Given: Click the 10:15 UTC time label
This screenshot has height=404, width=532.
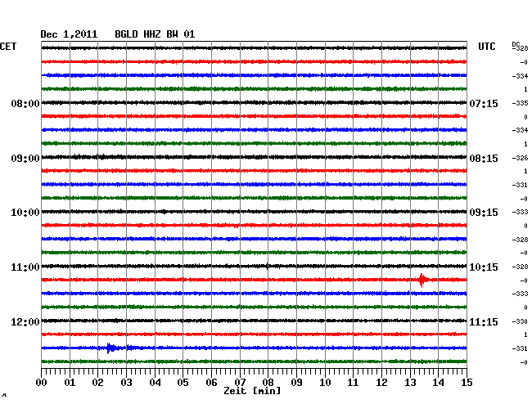Looking at the screenshot, I should tap(485, 267).
